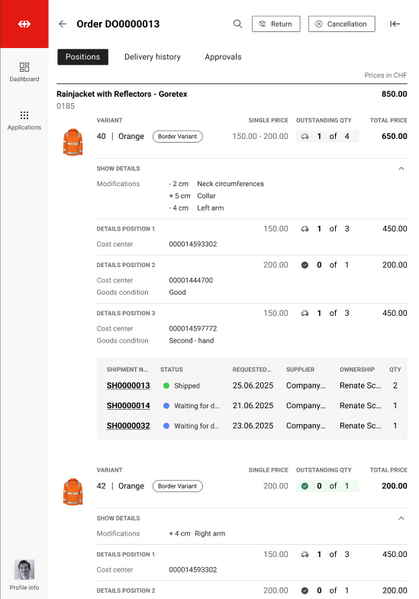Collapse the side panel with the arrow-to-bar icon
This screenshot has height=599, width=419.
(x=395, y=24)
